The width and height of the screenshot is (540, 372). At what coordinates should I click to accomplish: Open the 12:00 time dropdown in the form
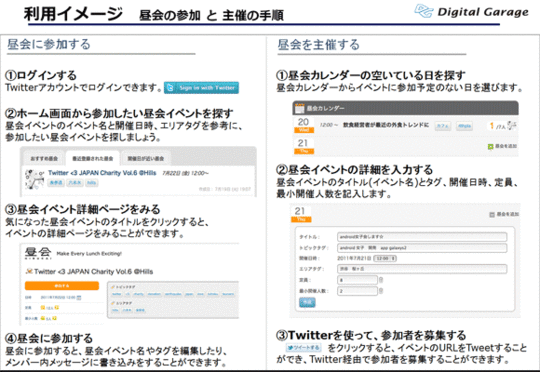click(385, 258)
